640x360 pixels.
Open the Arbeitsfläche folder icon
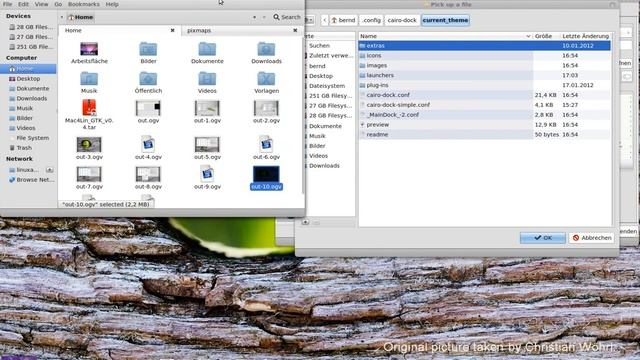[89, 49]
